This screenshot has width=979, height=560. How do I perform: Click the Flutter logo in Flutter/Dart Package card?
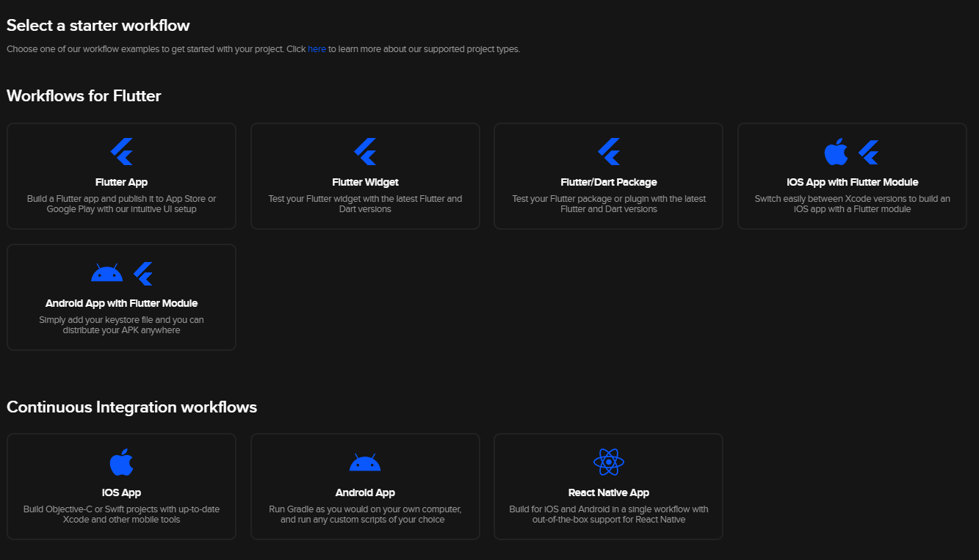click(x=609, y=152)
